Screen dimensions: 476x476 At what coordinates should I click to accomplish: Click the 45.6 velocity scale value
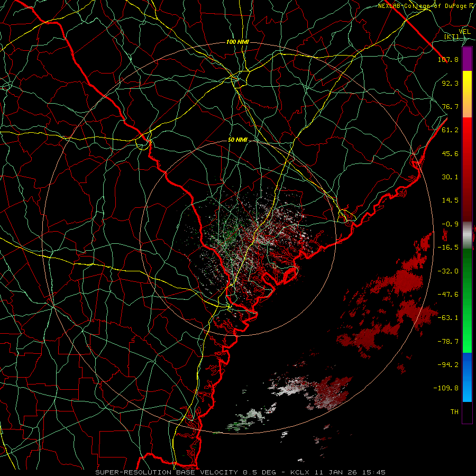pos(450,153)
